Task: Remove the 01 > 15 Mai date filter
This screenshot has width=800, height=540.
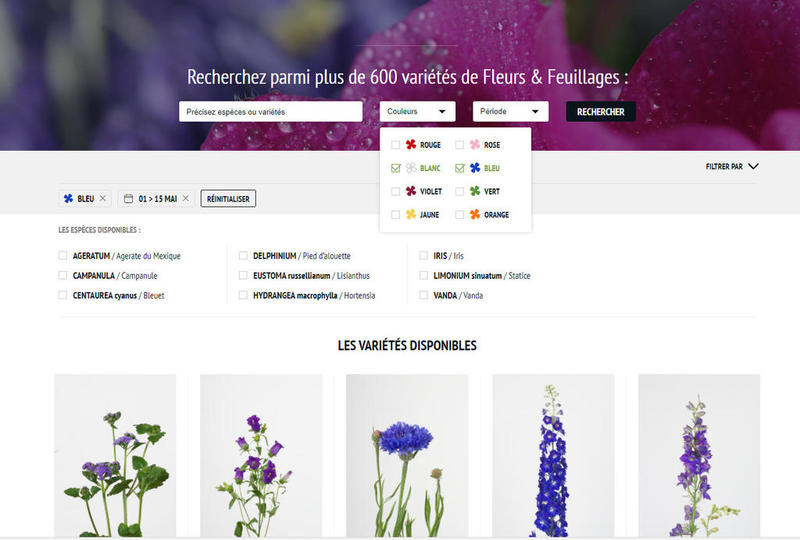Action: click(x=186, y=199)
